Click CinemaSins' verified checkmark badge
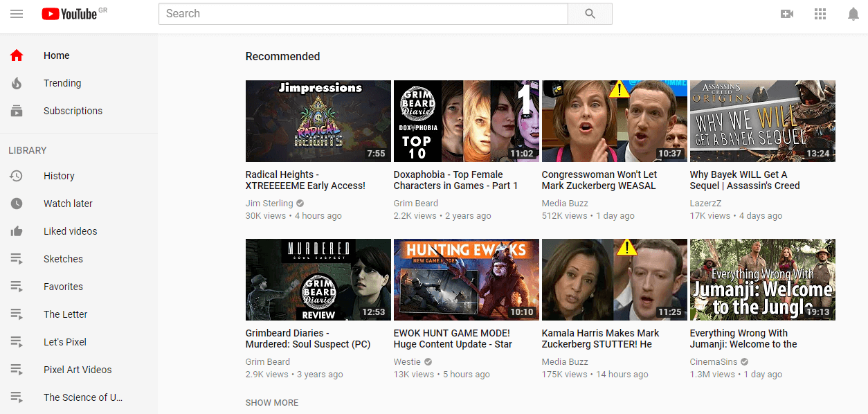 click(744, 362)
